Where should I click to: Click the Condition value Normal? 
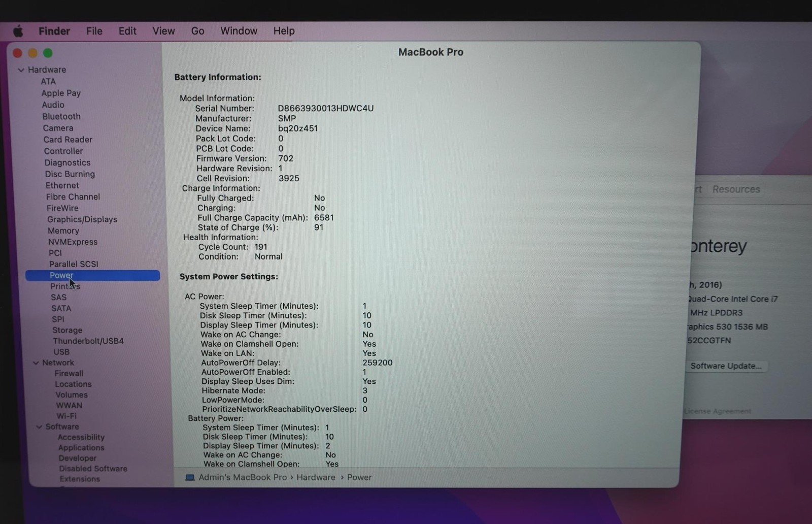pyautogui.click(x=268, y=257)
